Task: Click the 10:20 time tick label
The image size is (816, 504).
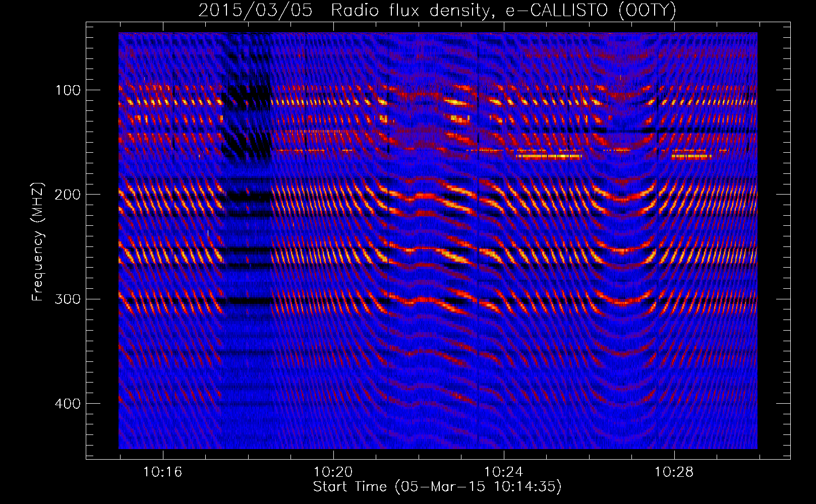Action: tap(333, 472)
